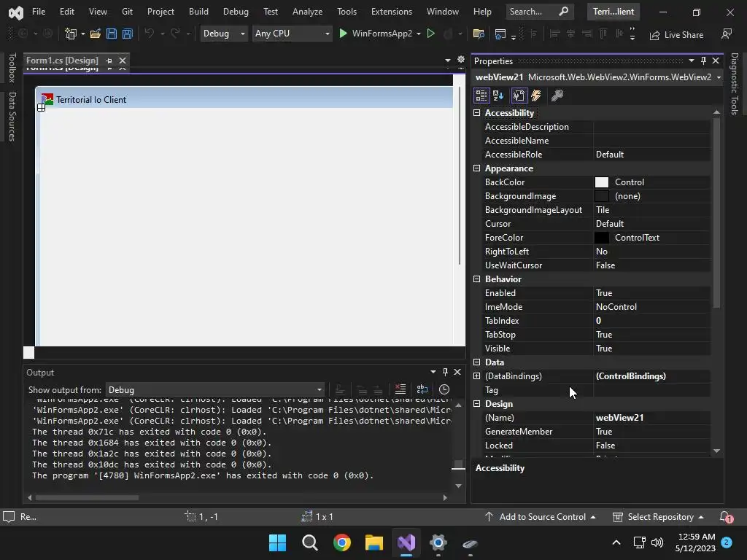Screen dimensions: 747x560
Task: Click Start Without Debugging outline play icon
Action: click(430, 34)
